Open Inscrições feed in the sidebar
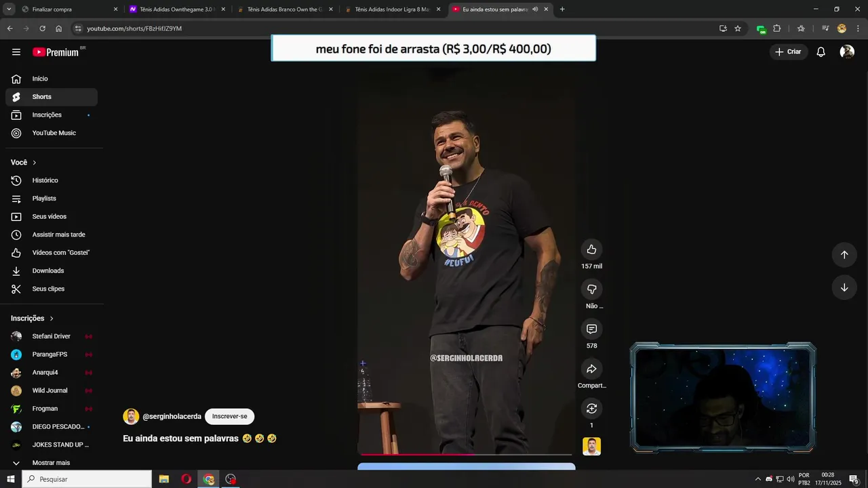The height and width of the screenshot is (488, 868). [52, 115]
